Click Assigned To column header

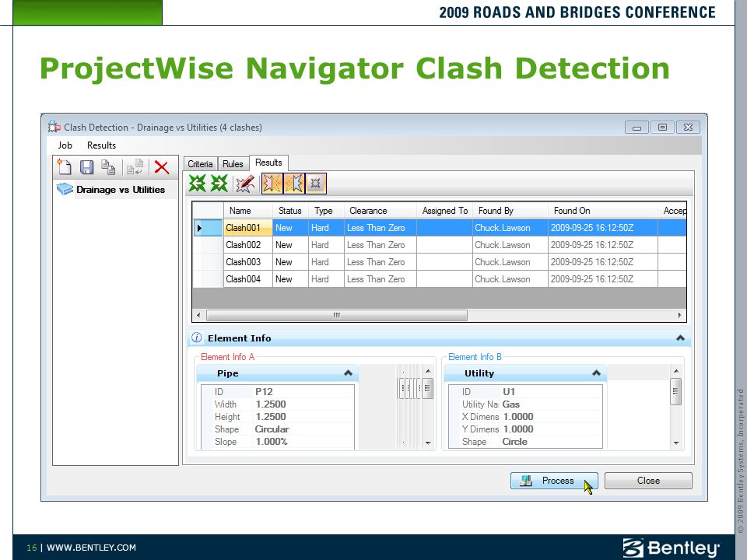pos(444,211)
